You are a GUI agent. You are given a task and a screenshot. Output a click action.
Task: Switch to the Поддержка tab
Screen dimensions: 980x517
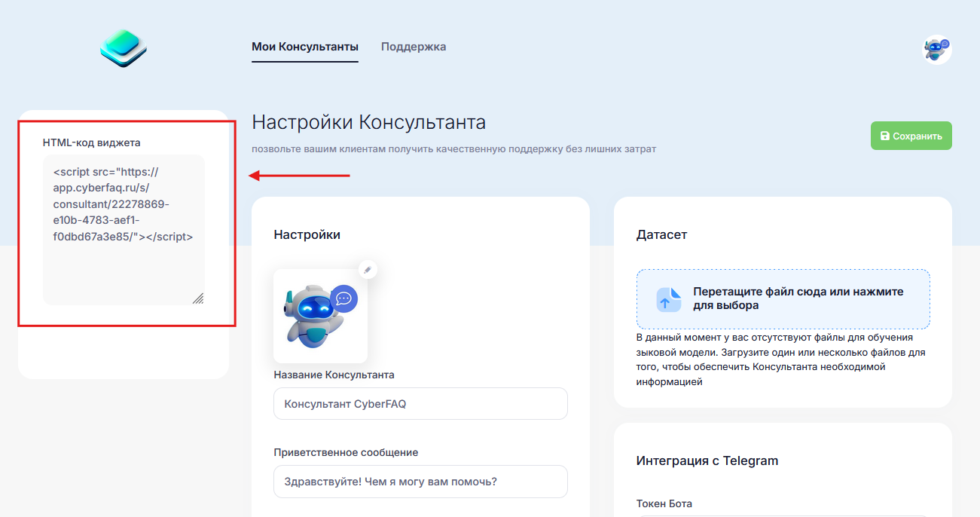coord(414,47)
